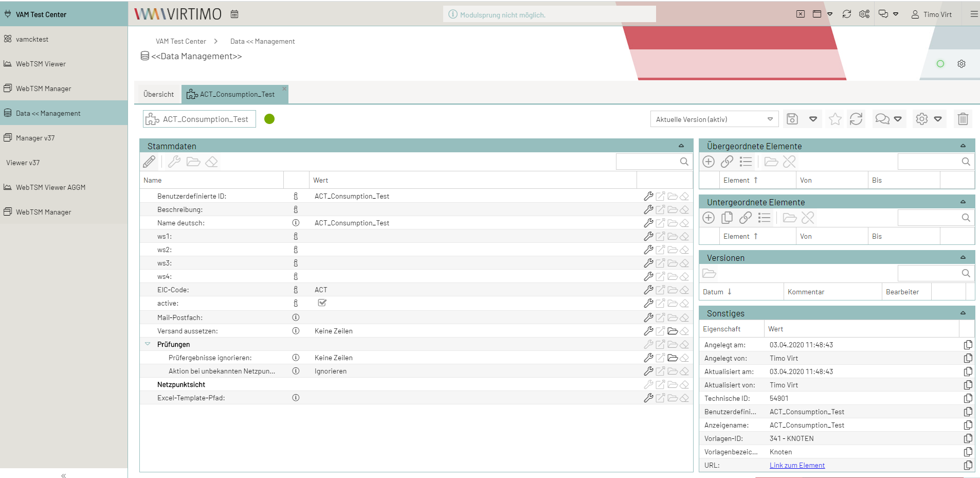Collapse the left sidebar with double chevron
The width and height of the screenshot is (980, 478).
(64, 475)
